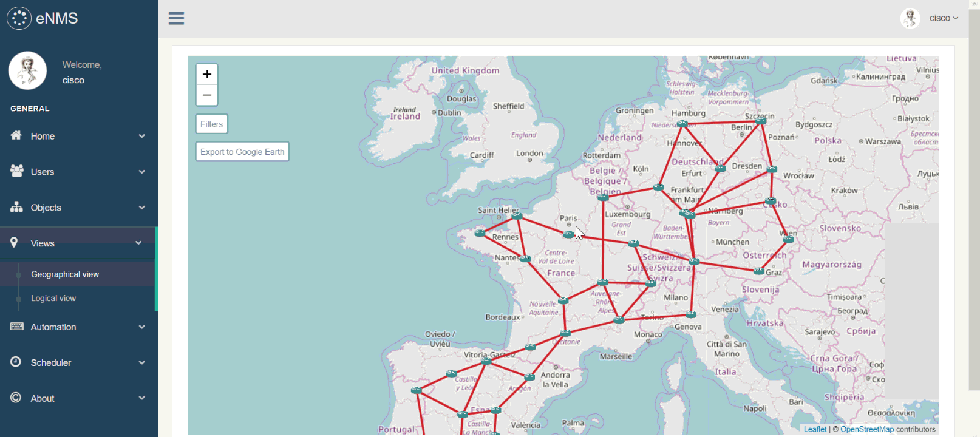Click the router node near Graz

pos(759,271)
